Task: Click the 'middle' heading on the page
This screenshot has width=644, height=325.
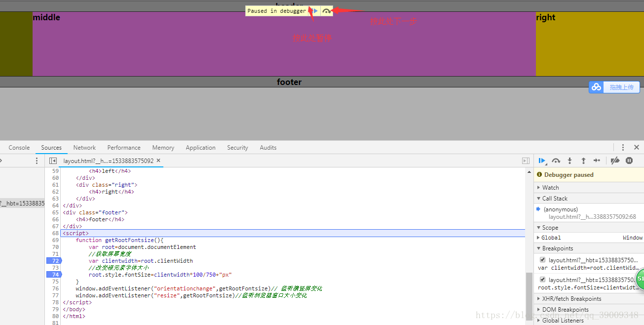Action: pyautogui.click(x=46, y=17)
